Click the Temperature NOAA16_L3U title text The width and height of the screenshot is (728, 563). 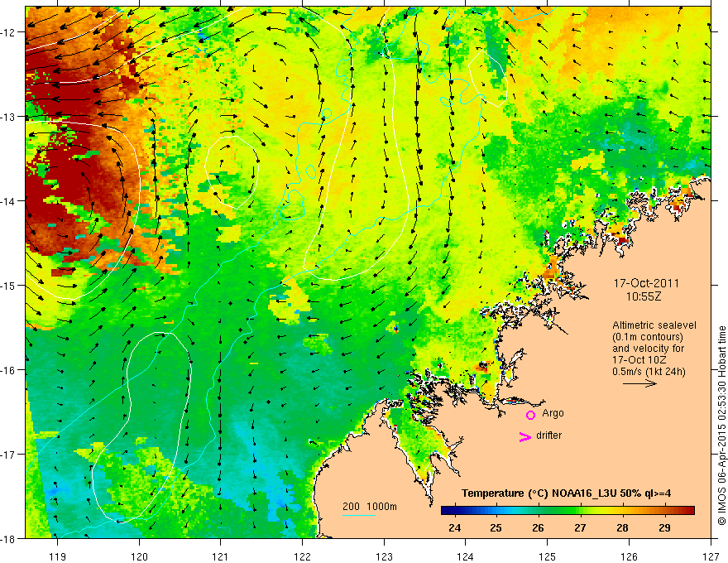click(566, 493)
